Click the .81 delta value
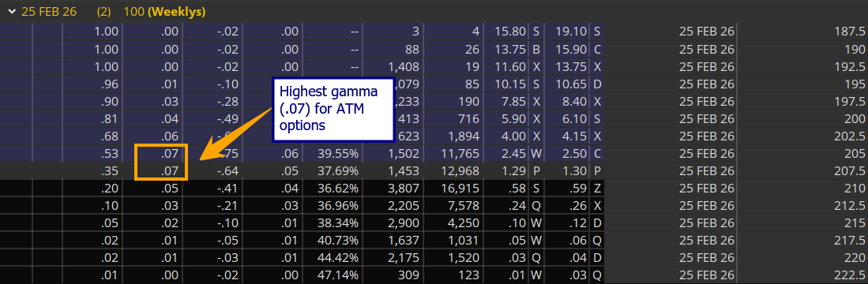 pos(110,119)
